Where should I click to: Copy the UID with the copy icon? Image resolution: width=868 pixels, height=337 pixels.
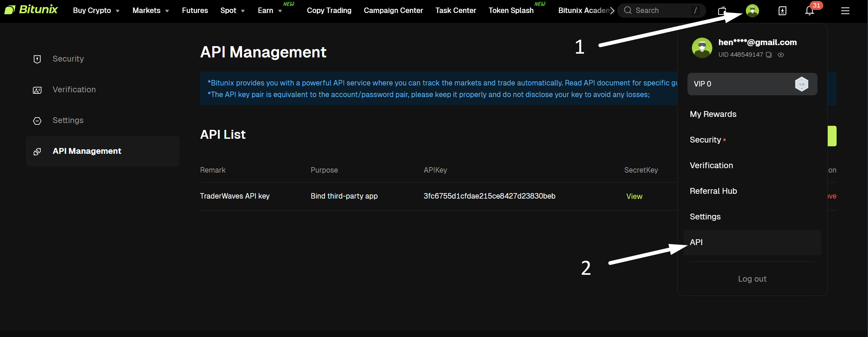tap(768, 55)
